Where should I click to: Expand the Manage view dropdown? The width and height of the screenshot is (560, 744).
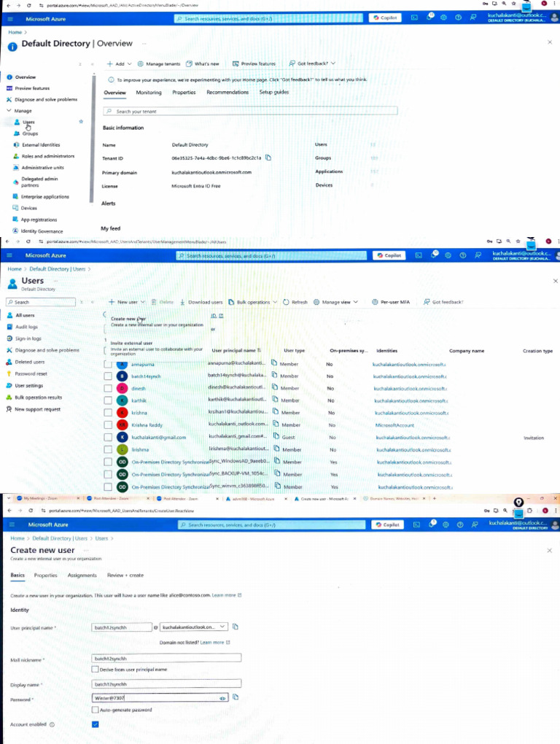pos(335,302)
